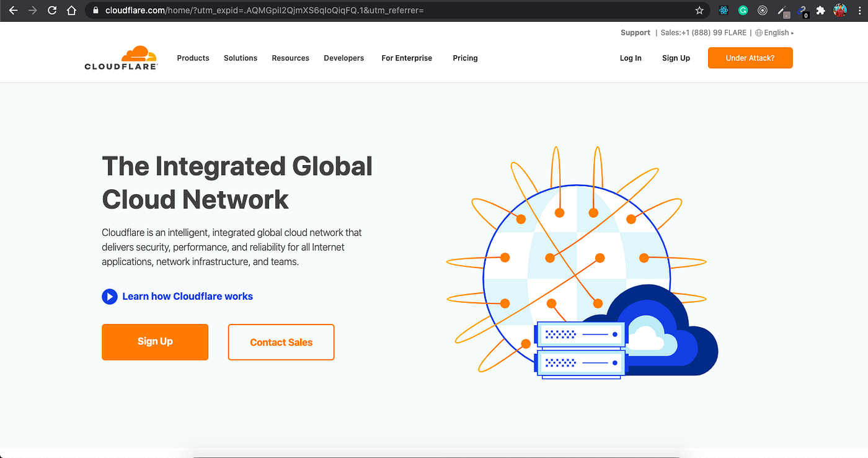868x458 pixels.
Task: Click the browser home icon
Action: [x=71, y=10]
